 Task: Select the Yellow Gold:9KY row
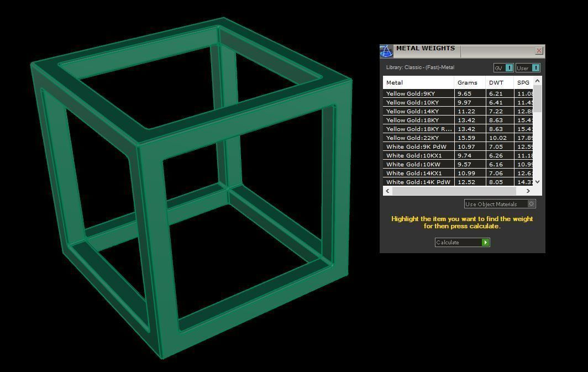(458, 93)
